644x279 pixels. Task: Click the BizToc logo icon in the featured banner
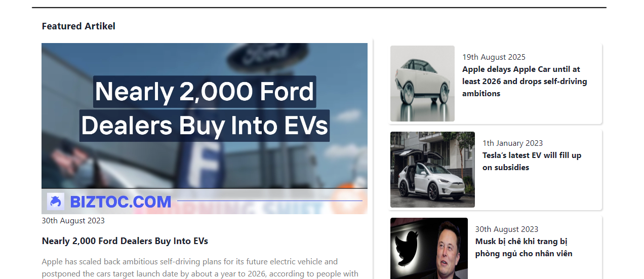[56, 202]
